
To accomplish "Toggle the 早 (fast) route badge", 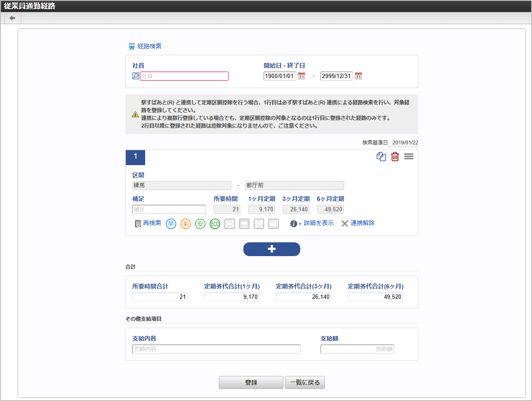I will pos(171,224).
